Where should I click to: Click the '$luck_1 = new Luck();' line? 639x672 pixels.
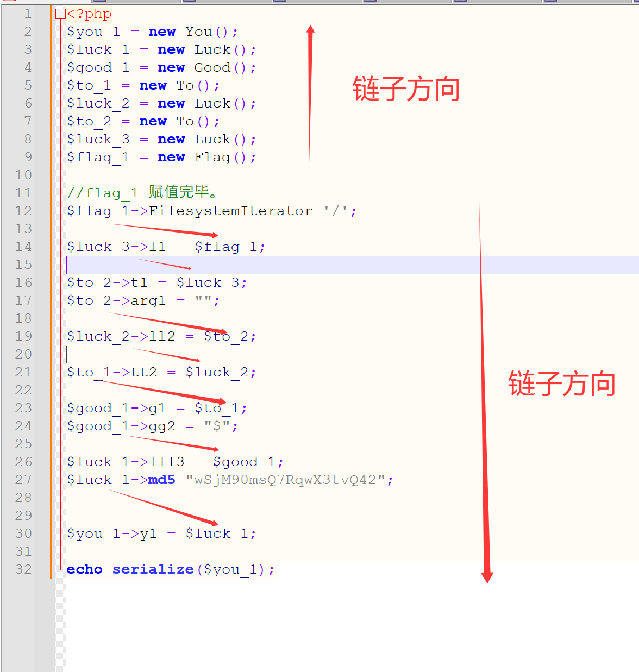tap(161, 50)
